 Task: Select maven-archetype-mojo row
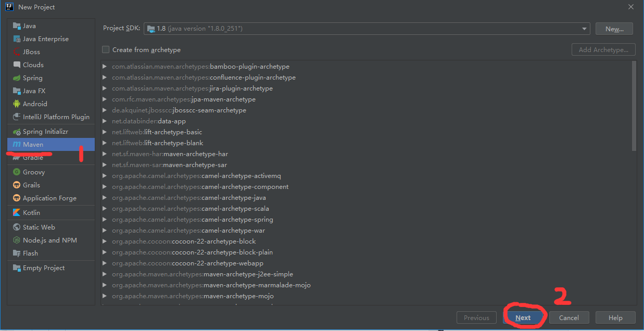click(x=365, y=296)
